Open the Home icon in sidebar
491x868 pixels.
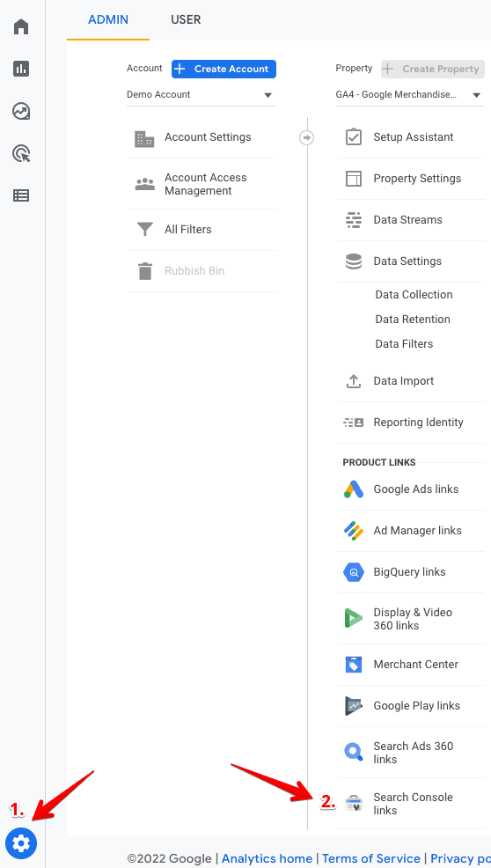click(21, 26)
